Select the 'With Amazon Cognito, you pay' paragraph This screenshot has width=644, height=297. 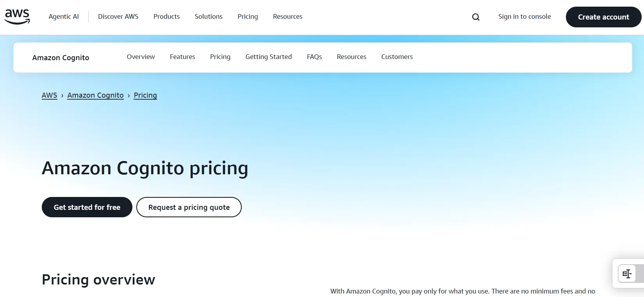(463, 292)
